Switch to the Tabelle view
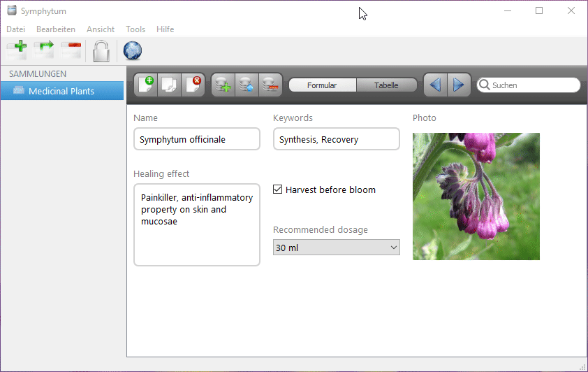Screen dimensions: 588x372 386,85
